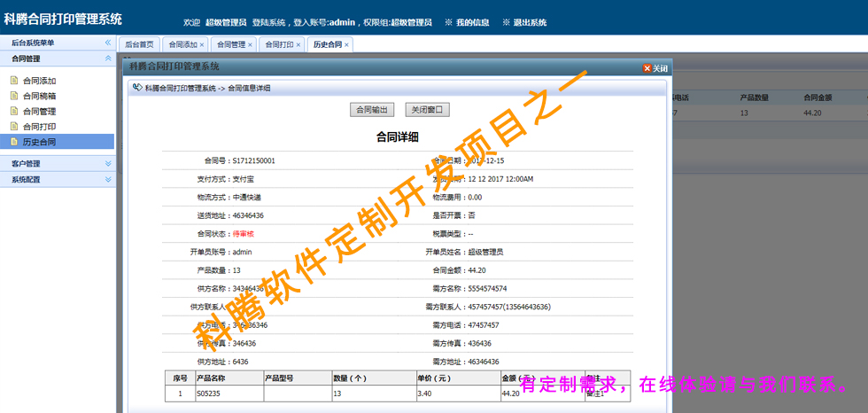Click the 需方名称 value 5554574574
This screenshot has height=413, width=868.
(x=488, y=289)
